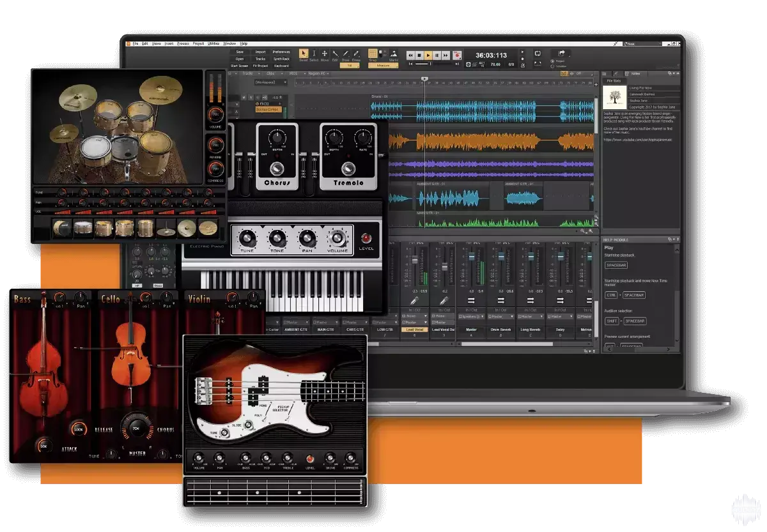Toggle the bass guitar Level button
767x532 pixels.
point(309,459)
